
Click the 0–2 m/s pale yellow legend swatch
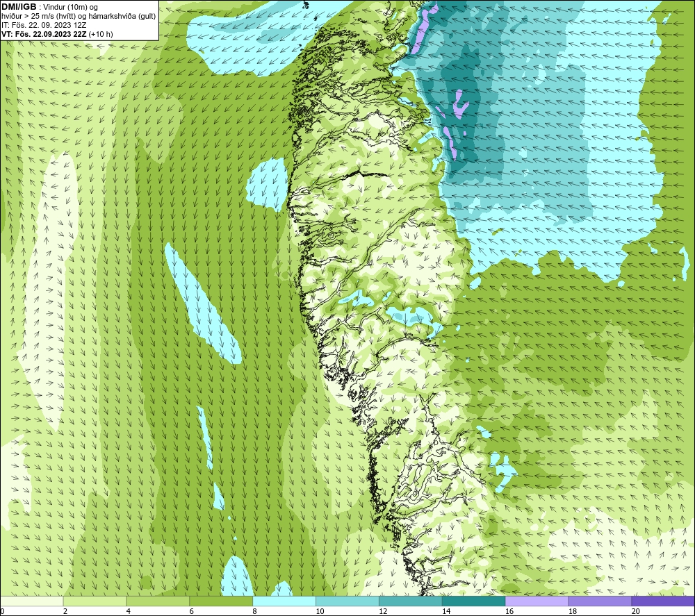[x=32, y=601]
